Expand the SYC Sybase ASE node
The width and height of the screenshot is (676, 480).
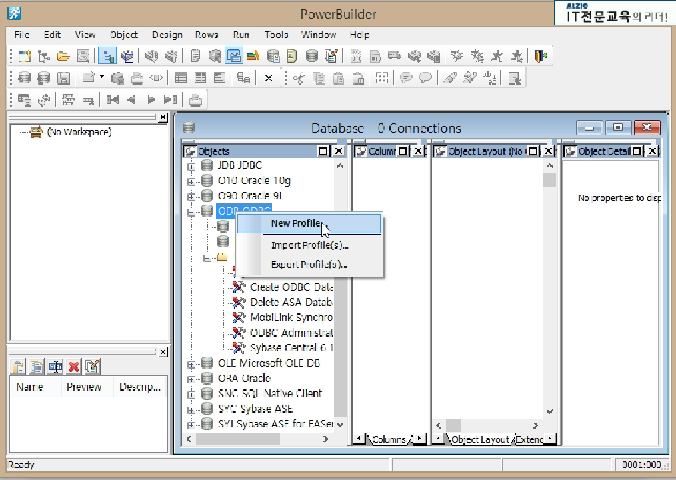click(x=191, y=410)
